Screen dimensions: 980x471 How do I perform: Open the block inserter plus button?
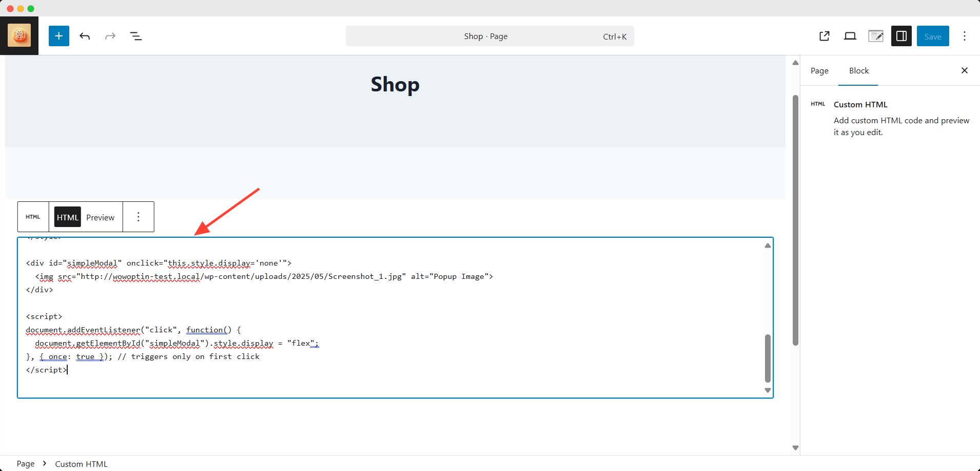59,36
